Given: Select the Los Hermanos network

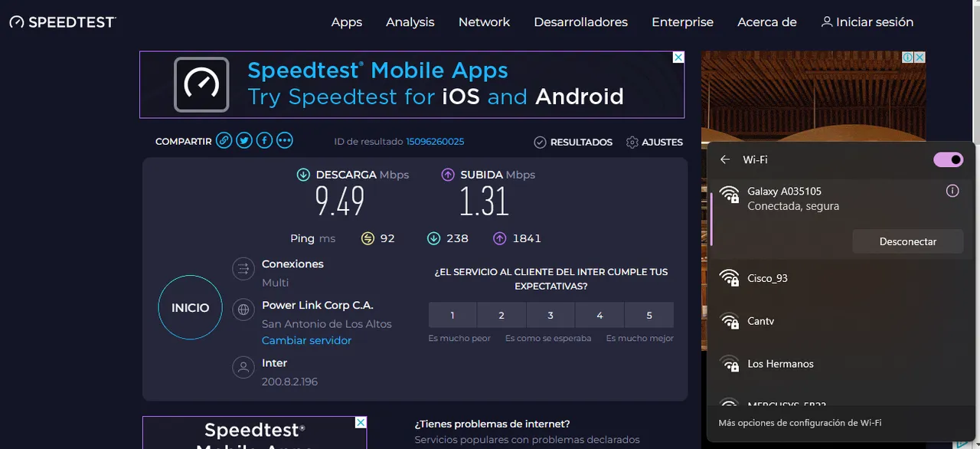Looking at the screenshot, I should 841,364.
